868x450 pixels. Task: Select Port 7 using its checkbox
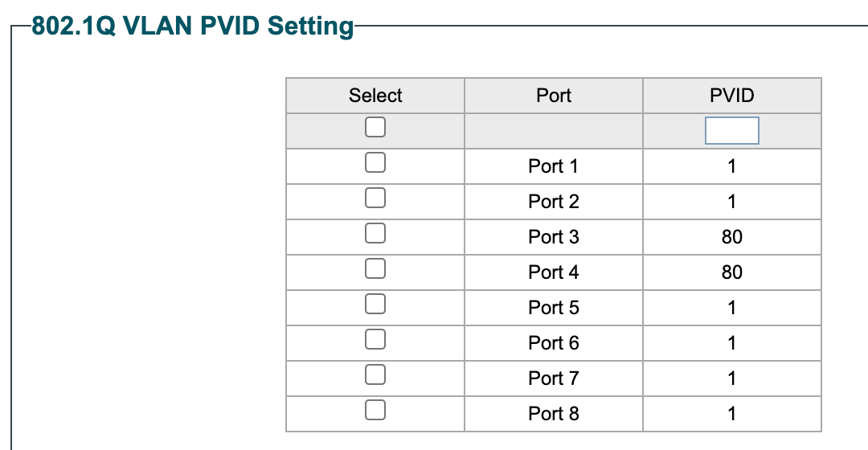click(375, 374)
